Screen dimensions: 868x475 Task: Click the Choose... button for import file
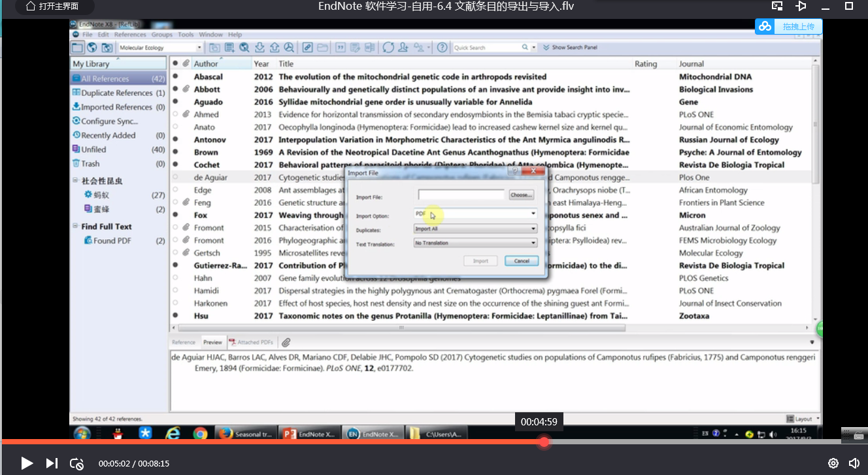pyautogui.click(x=521, y=195)
